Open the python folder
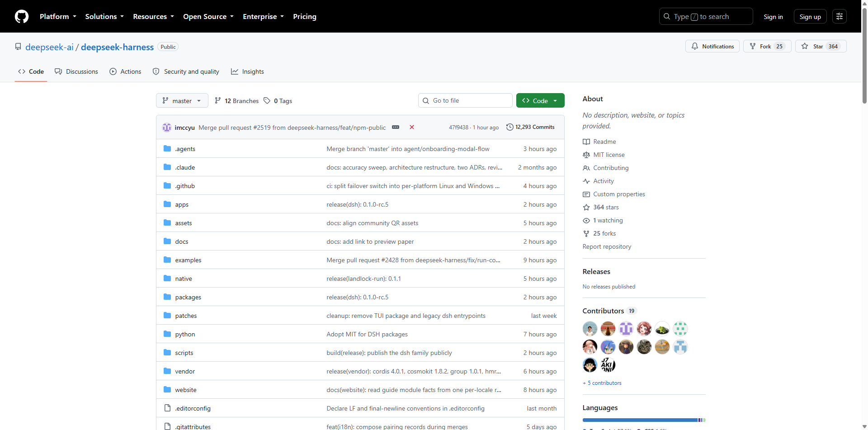The height and width of the screenshot is (430, 868). [x=185, y=334]
